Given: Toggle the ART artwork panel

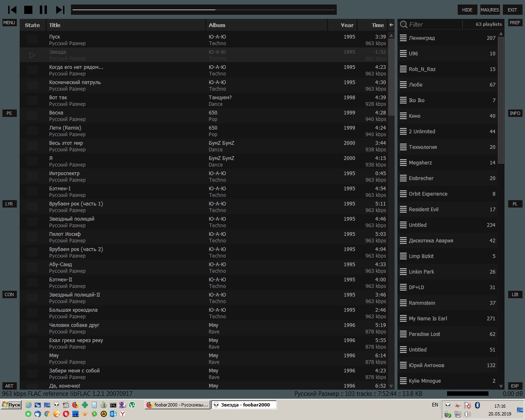Looking at the screenshot, I should [9, 386].
